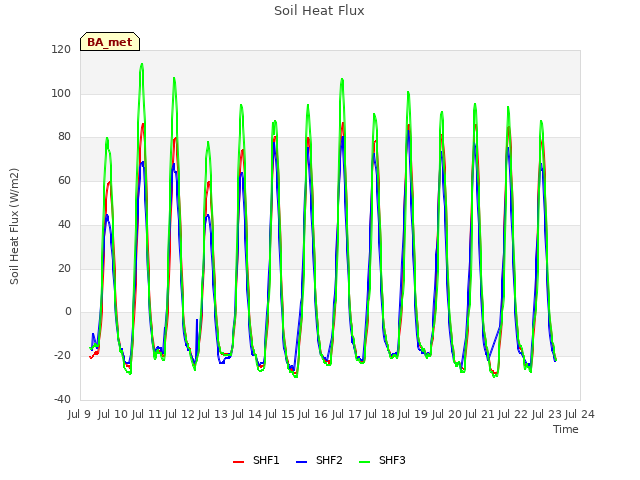Click the 20 y-axis label
The width and height of the screenshot is (640, 480).
64,269
